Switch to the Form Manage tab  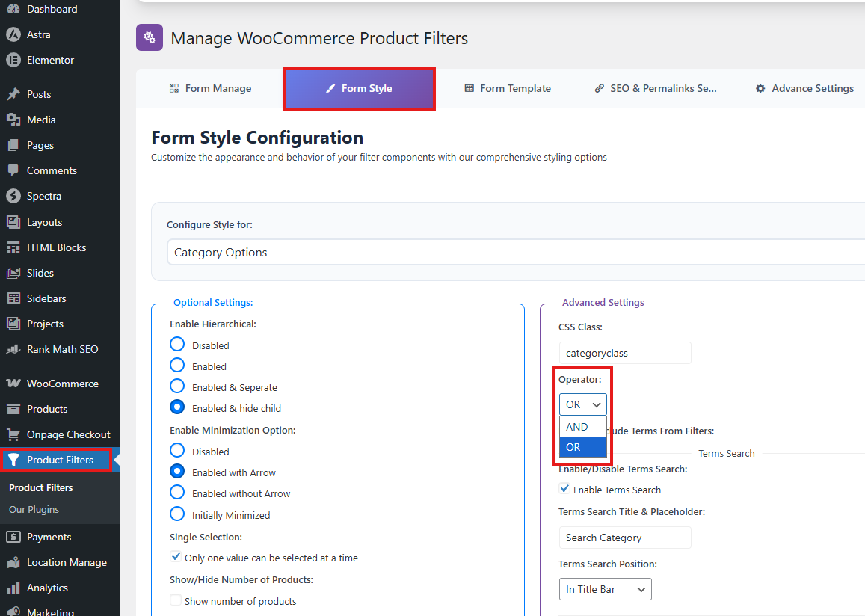coord(209,88)
